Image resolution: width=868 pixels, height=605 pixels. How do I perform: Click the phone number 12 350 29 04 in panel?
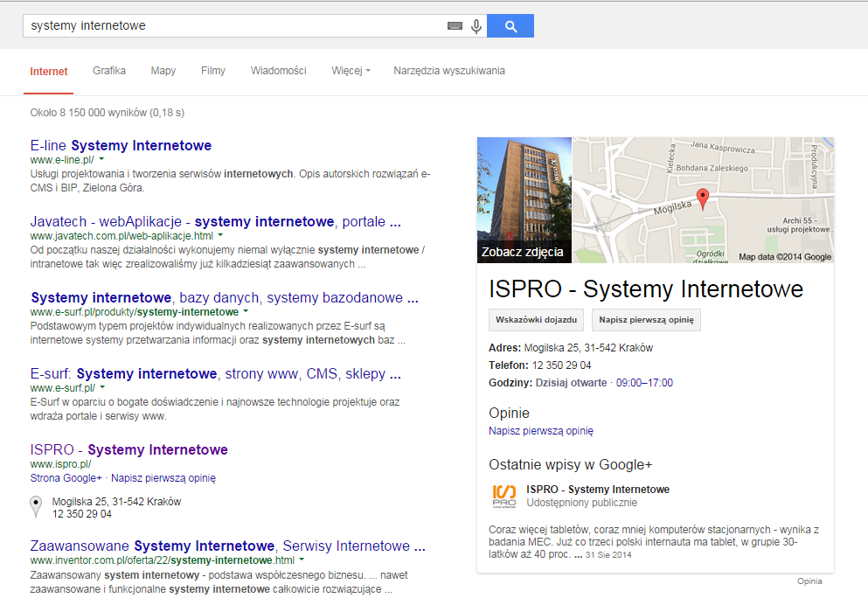click(x=561, y=365)
